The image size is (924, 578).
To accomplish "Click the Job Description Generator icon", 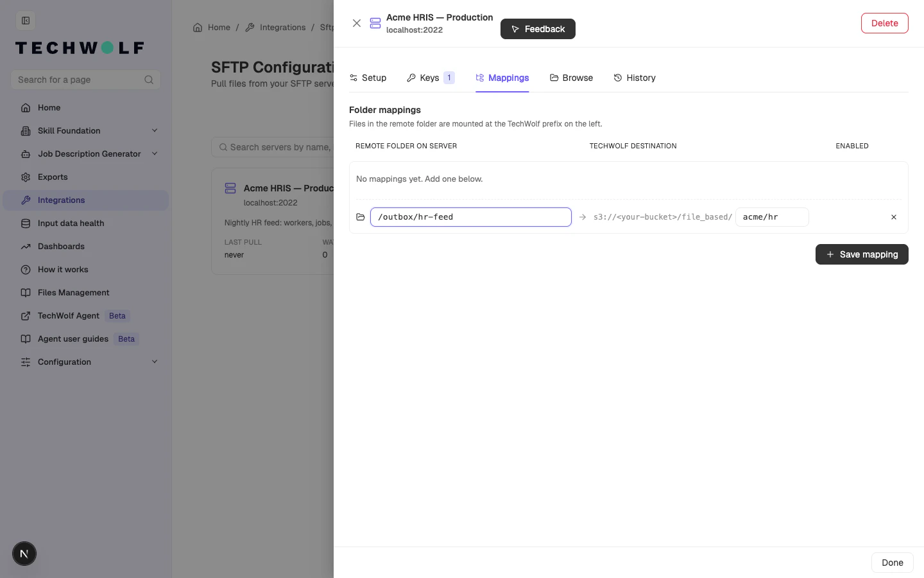I will pos(26,154).
